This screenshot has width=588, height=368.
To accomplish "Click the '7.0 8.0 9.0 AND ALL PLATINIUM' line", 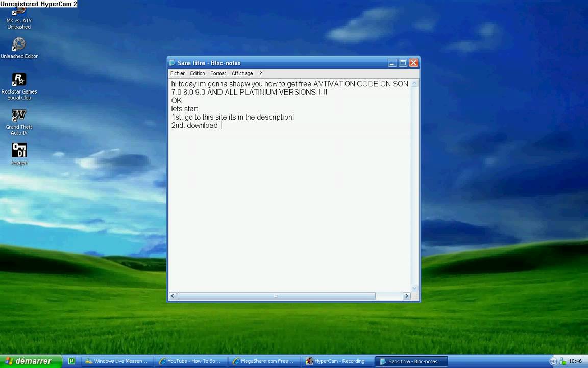I will [x=249, y=93].
